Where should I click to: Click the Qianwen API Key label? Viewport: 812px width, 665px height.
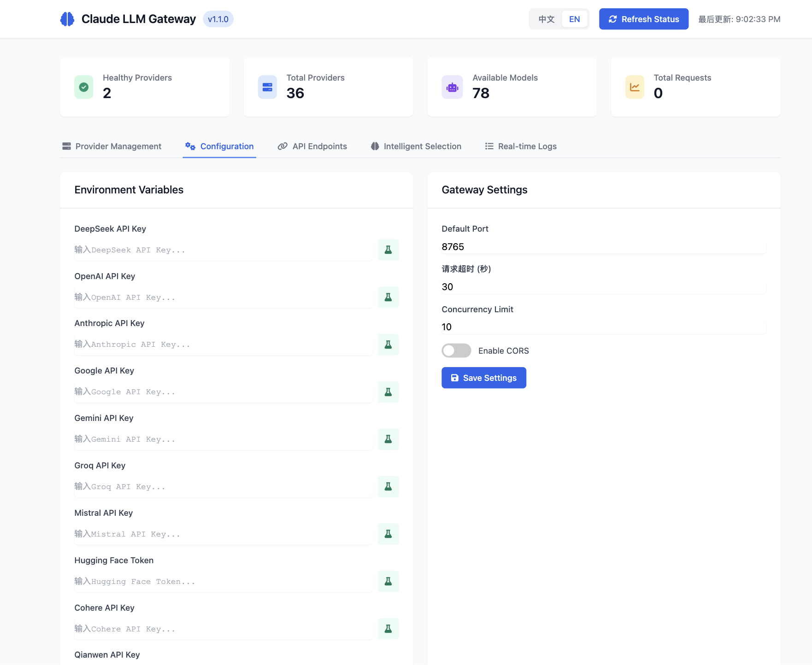click(107, 655)
